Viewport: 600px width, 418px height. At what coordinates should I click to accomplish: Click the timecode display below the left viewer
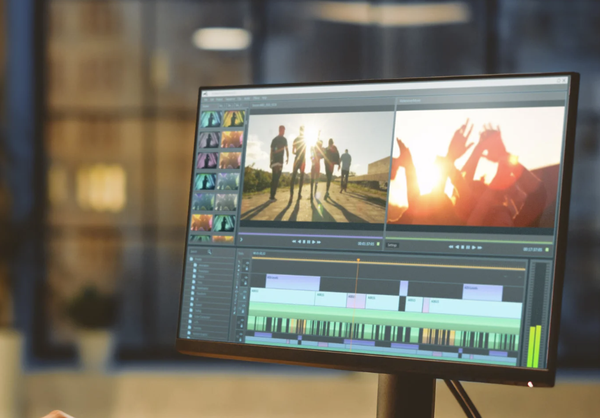(366, 242)
